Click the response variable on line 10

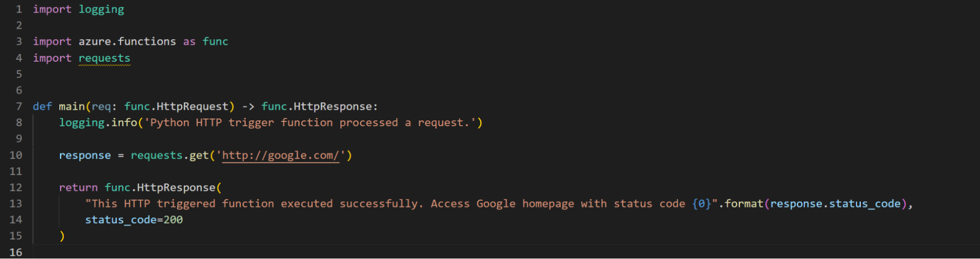tap(85, 156)
